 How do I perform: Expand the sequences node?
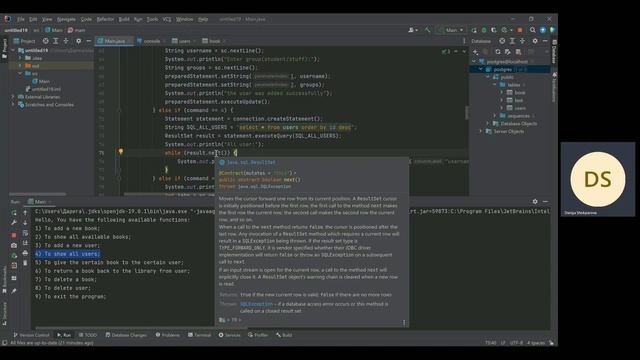(495, 116)
